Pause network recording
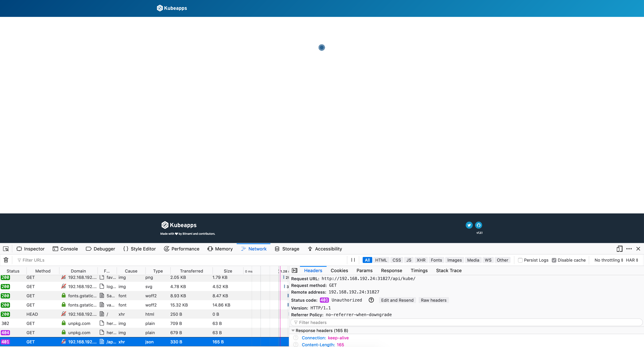Screen dimensions: 644x347 353,260
